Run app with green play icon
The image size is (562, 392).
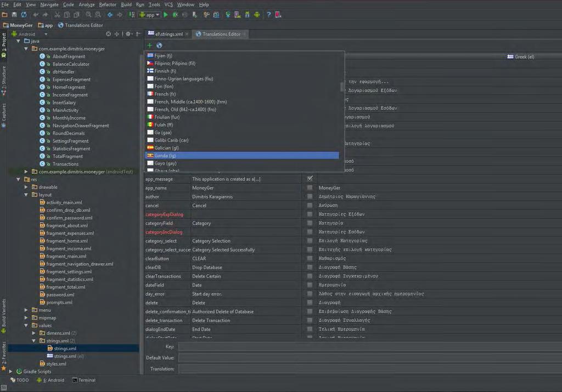pyautogui.click(x=166, y=15)
